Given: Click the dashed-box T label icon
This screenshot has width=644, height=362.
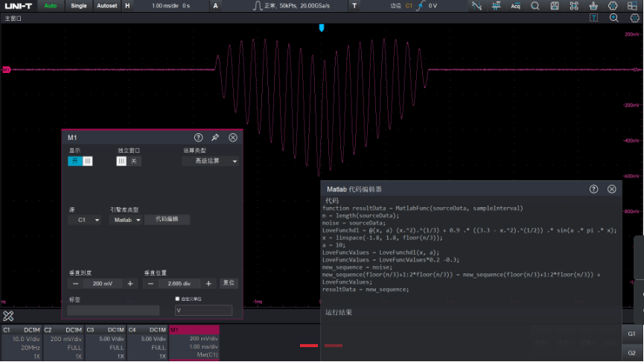Looking at the screenshot, I should tap(594, 18).
